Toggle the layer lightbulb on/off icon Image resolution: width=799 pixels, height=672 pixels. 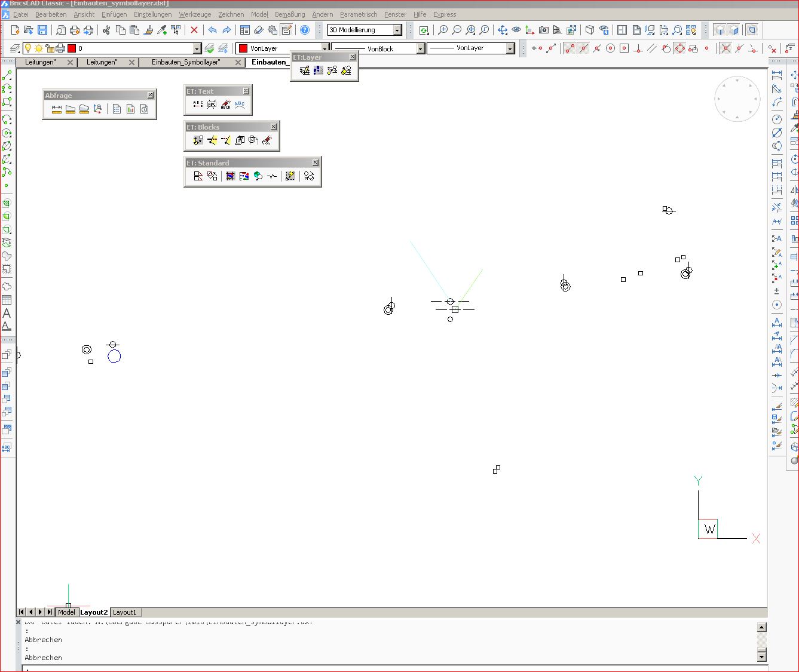pos(27,48)
